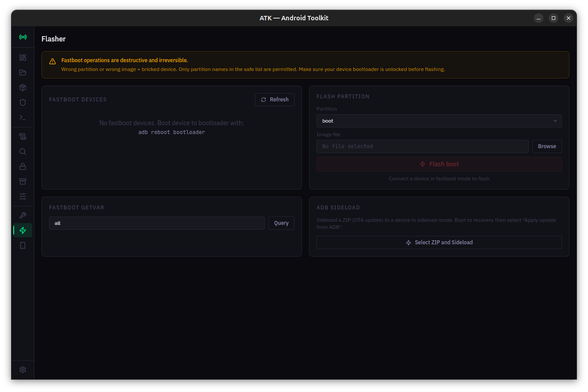Screen dimensions: 588x392
Task: Click the warning triangle icon in the alert banner
Action: coord(53,61)
